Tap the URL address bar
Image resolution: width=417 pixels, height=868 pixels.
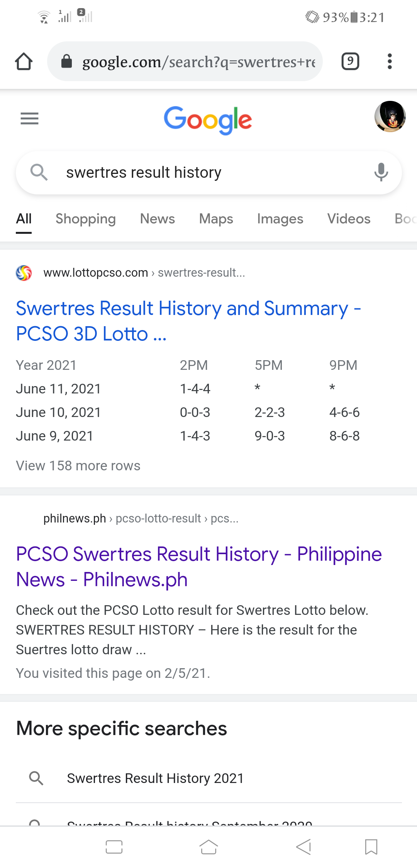tap(185, 61)
